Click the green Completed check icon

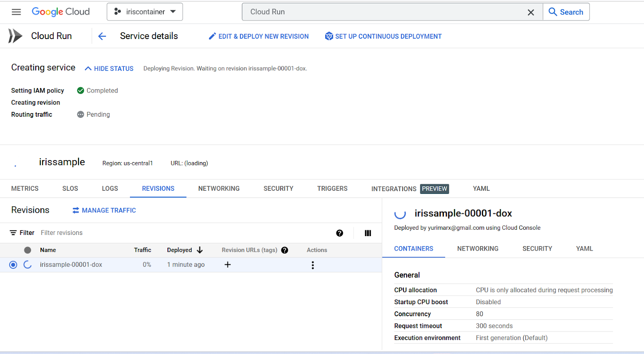(x=80, y=91)
